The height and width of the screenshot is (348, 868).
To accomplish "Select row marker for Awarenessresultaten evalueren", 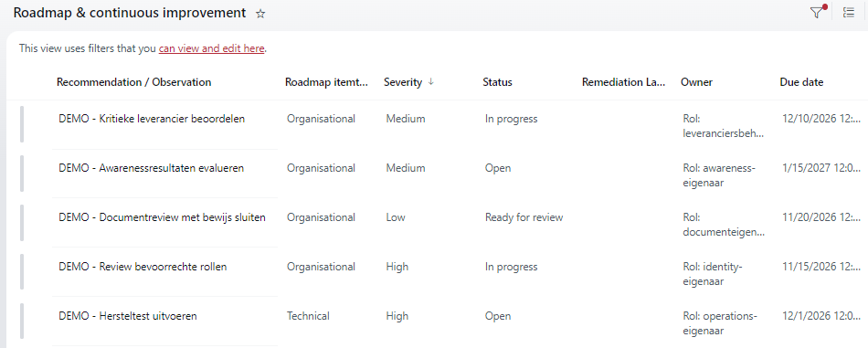I will pyautogui.click(x=22, y=174).
